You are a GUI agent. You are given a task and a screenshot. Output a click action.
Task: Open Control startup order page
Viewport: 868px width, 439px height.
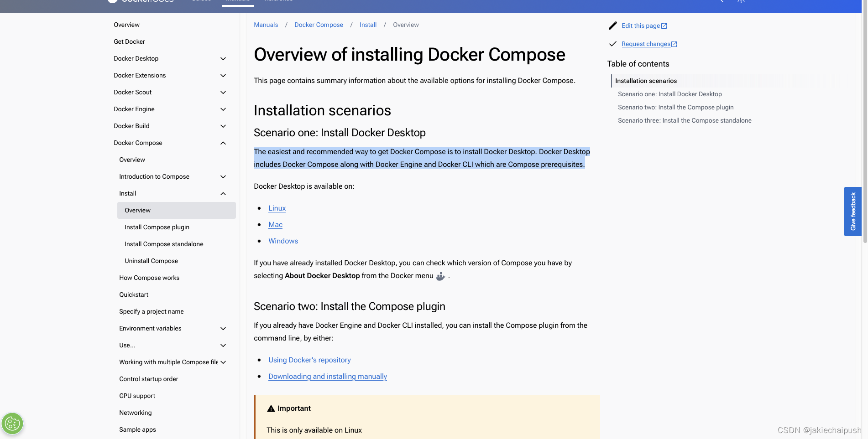coord(149,379)
